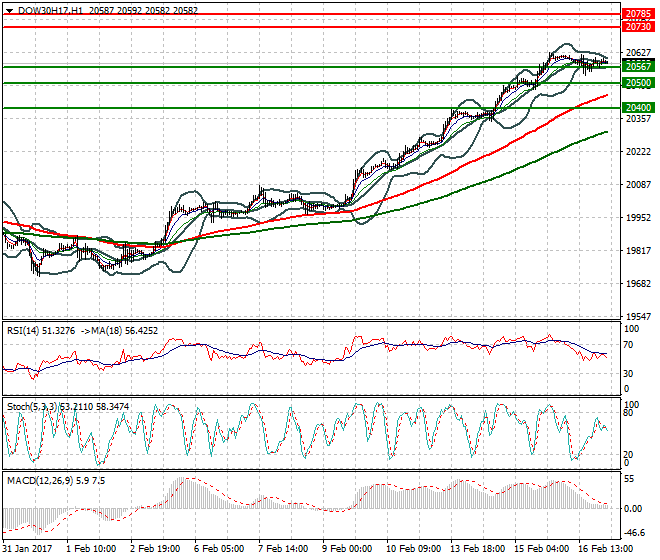The image size is (660, 560).
Task: Select the 15 Feb 04:00 time axis label
Action: pos(541,549)
